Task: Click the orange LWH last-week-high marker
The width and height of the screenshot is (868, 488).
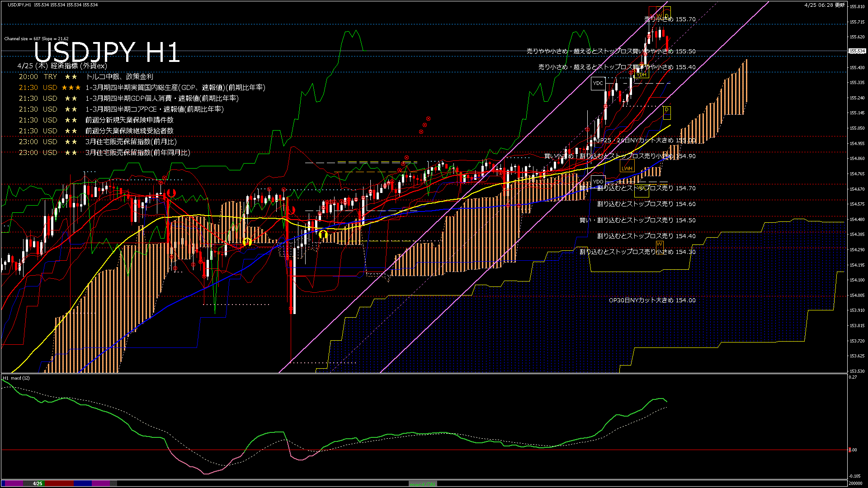Action: point(627,168)
